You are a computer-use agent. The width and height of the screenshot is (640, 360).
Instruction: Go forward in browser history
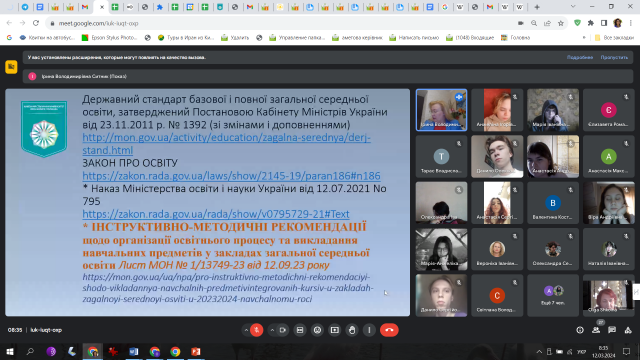[22, 23]
